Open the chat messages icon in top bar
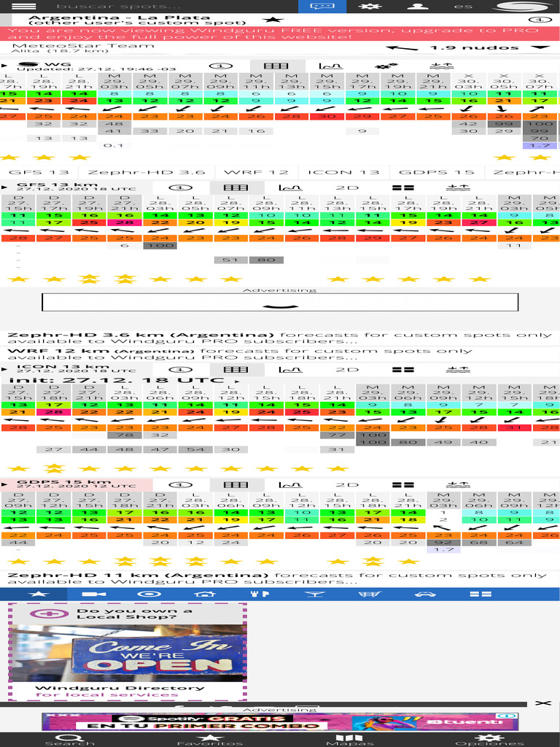This screenshot has width=560, height=747. [322, 6]
